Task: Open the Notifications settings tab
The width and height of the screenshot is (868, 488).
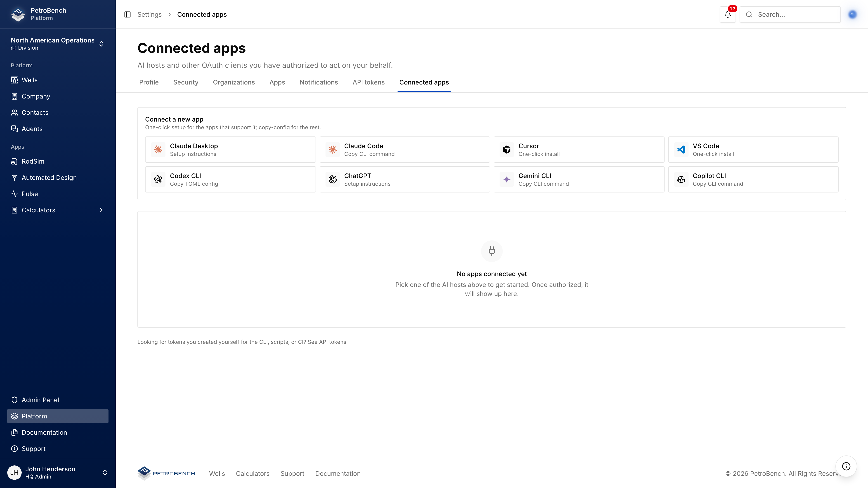Action: (319, 82)
